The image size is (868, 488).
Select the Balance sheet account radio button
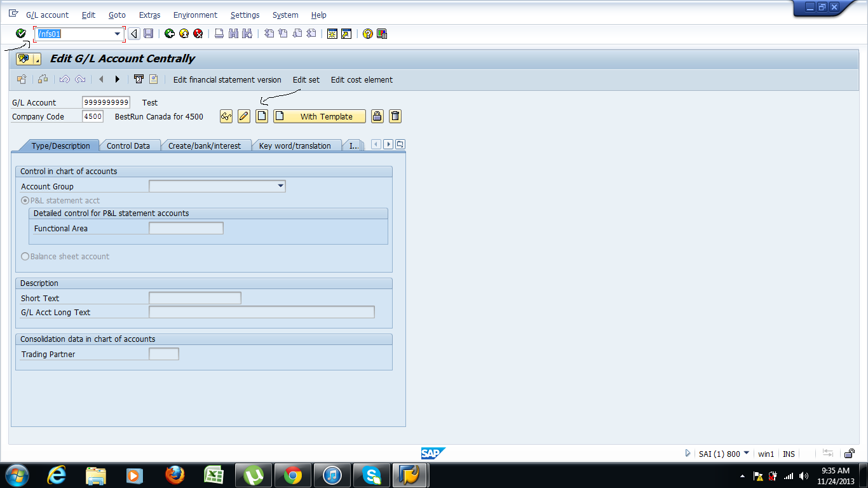tap(25, 256)
